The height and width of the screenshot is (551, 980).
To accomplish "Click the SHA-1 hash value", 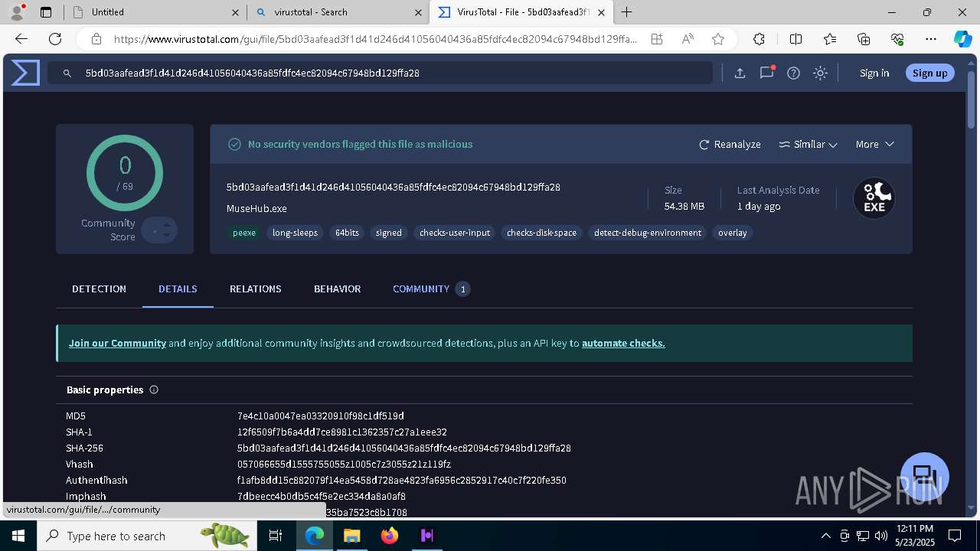I will click(341, 432).
